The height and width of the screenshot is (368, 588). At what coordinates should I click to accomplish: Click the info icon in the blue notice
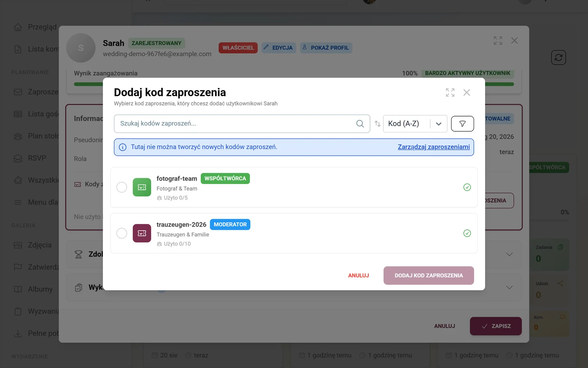tap(122, 147)
